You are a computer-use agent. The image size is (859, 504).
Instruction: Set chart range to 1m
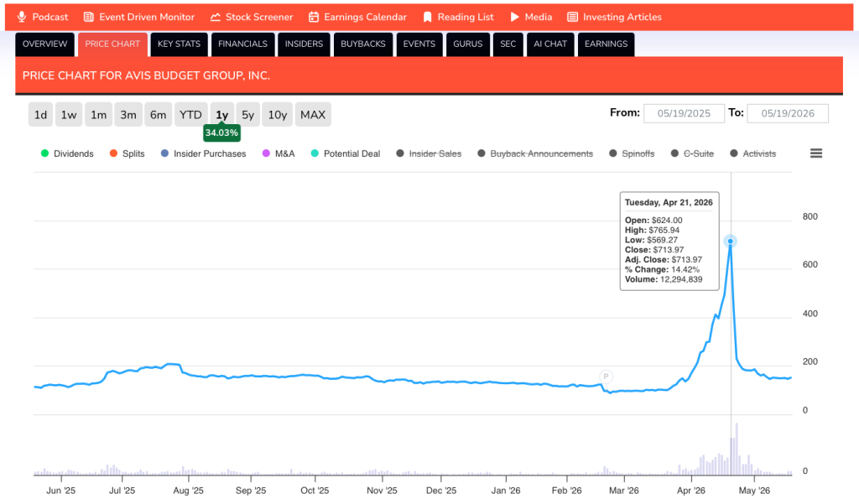click(99, 115)
